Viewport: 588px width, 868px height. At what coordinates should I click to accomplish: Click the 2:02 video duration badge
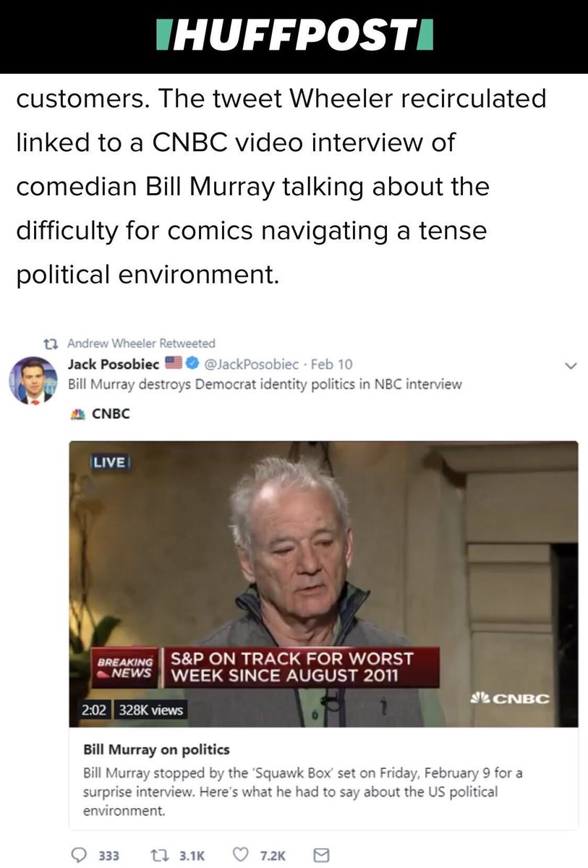pyautogui.click(x=93, y=710)
